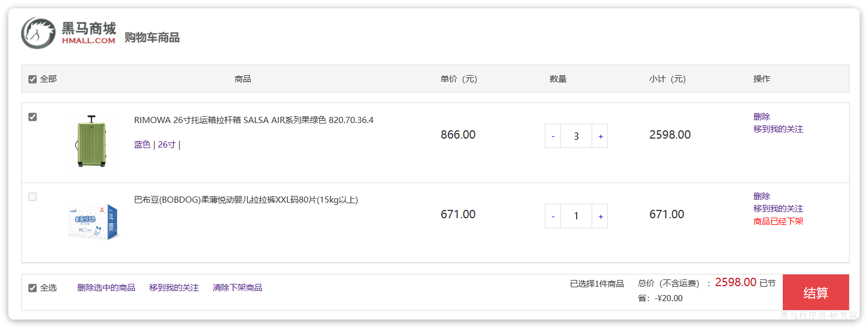This screenshot has height=329, width=868.
Task: Click the green RIMOWA suitcase thumbnail
Action: tap(90, 141)
